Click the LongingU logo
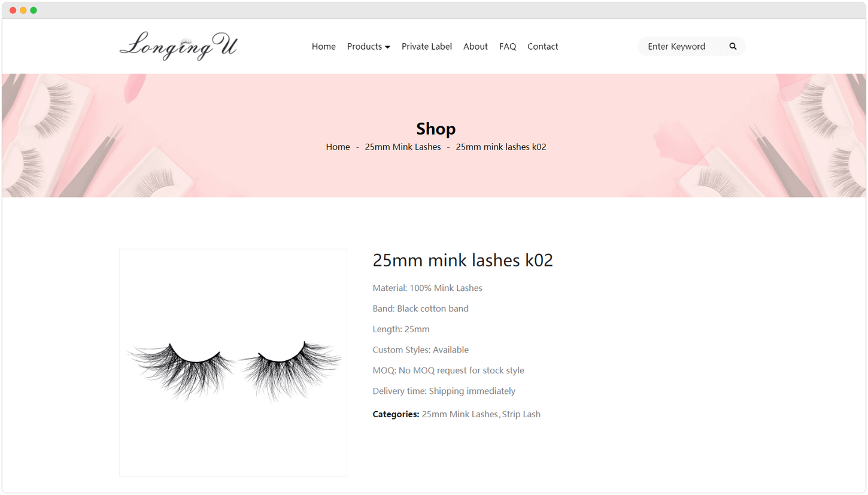The image size is (868, 495). click(178, 46)
